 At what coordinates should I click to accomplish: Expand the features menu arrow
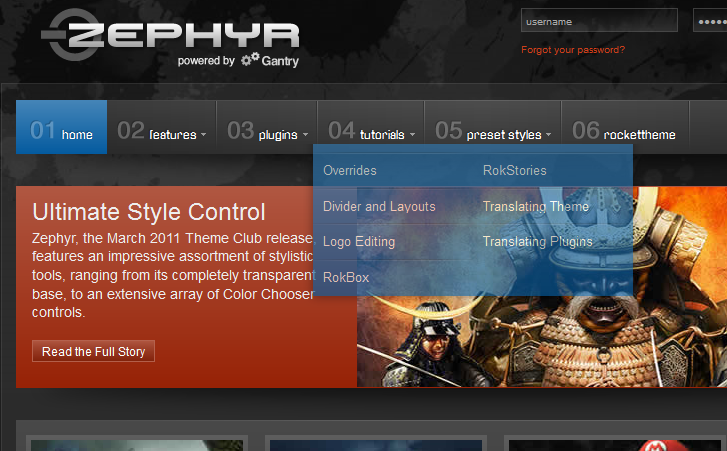tap(204, 135)
